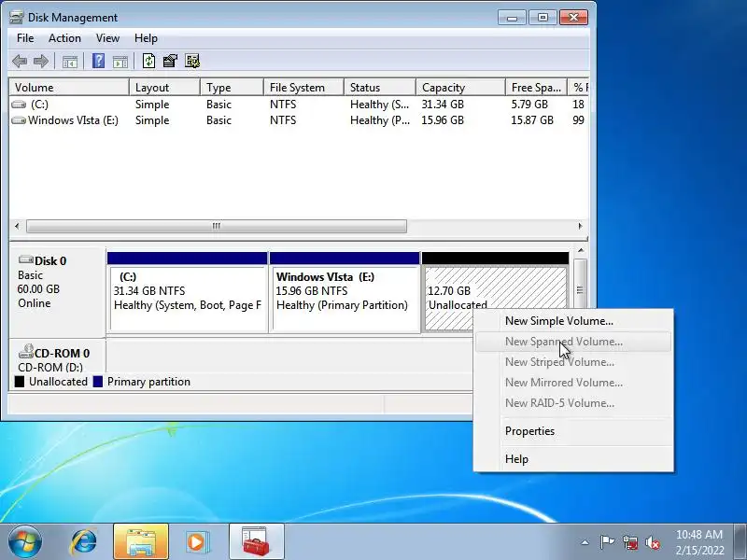Click the disabled New Striped Volume entry

(x=573, y=362)
